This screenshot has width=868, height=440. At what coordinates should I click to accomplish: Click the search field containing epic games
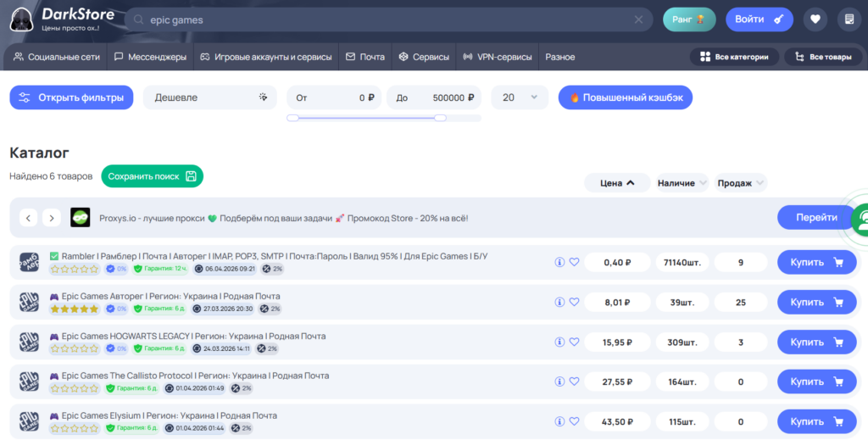388,20
